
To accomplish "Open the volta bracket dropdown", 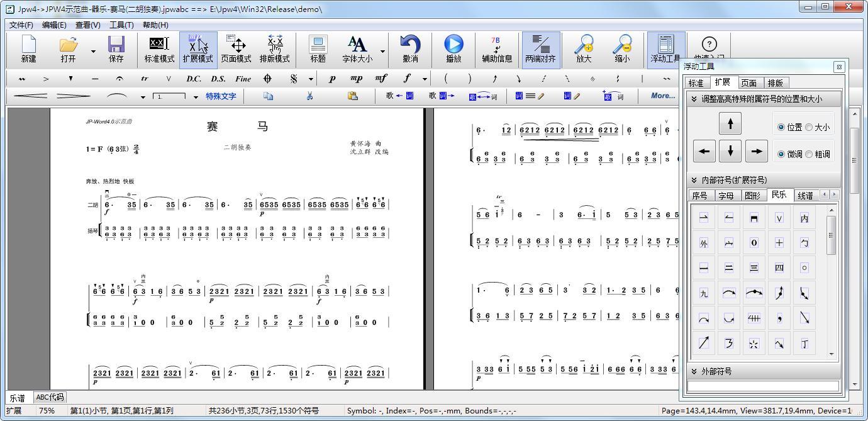I will coord(196,97).
